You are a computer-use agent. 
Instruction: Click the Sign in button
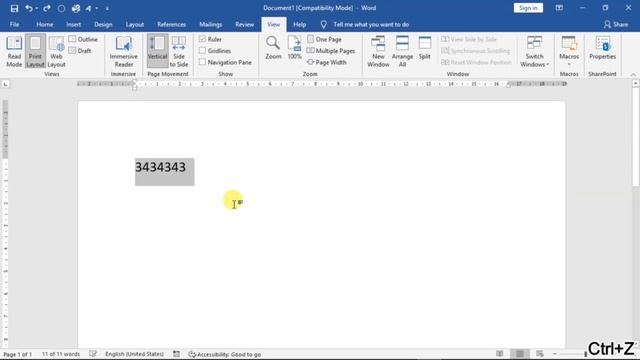tap(528, 8)
